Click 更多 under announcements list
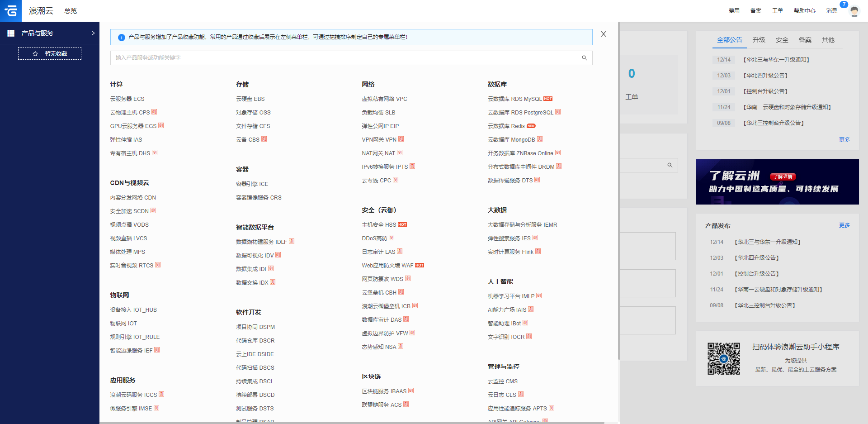This screenshot has height=424, width=868. click(x=844, y=139)
